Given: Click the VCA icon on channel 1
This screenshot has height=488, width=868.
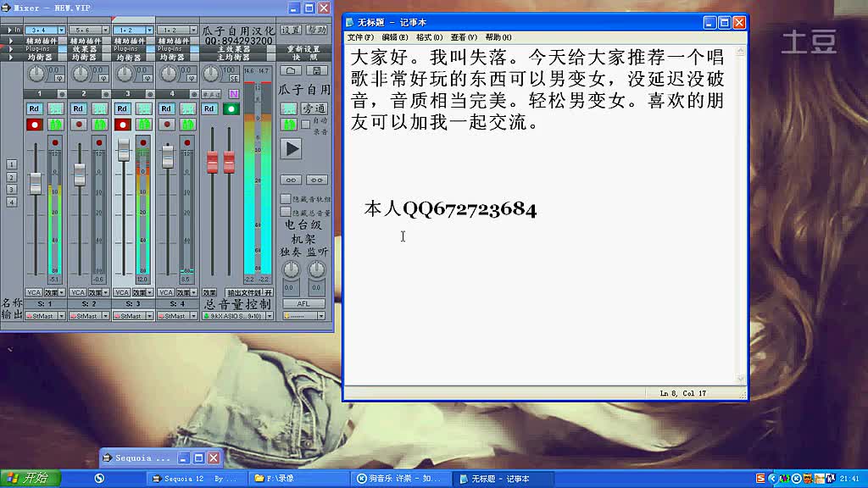Looking at the screenshot, I should pyautogui.click(x=34, y=293).
